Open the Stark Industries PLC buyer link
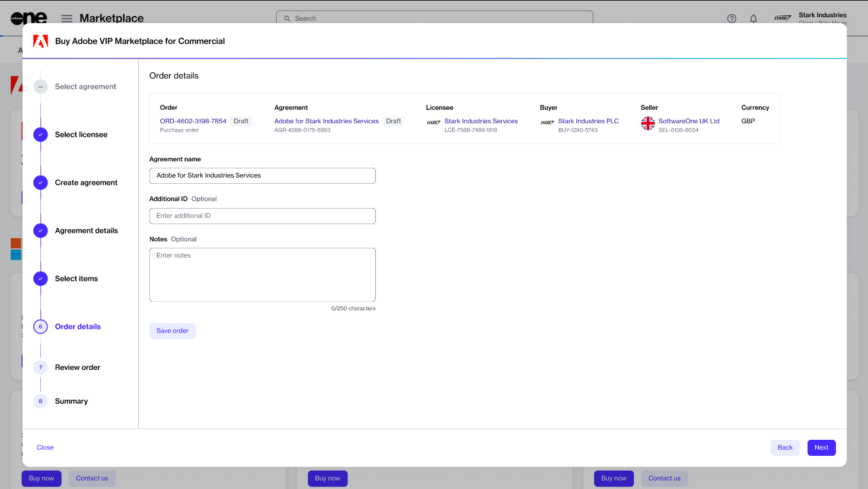 588,121
